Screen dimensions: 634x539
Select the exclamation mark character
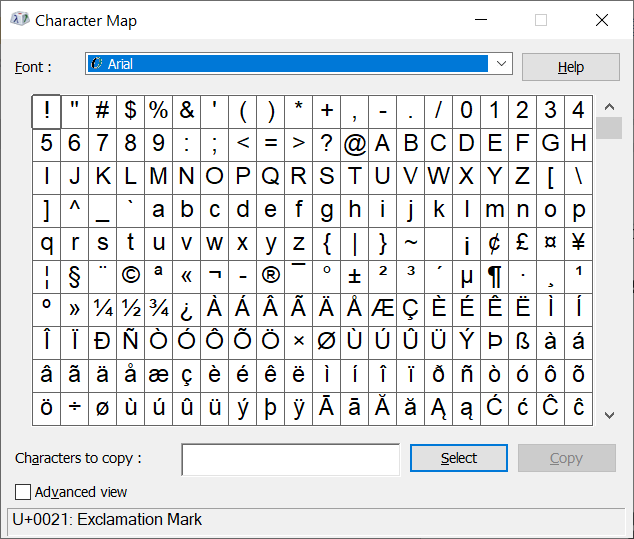tap(46, 112)
